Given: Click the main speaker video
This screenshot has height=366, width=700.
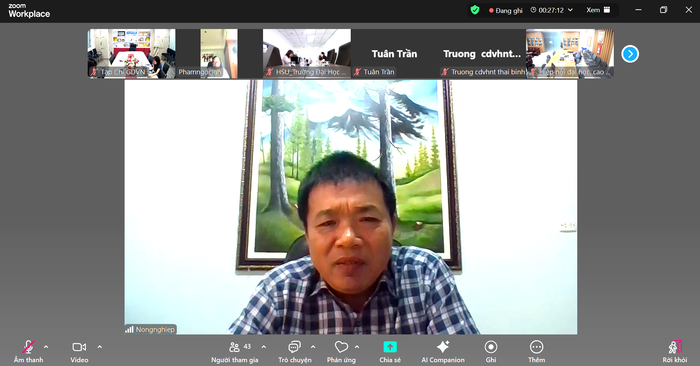Looking at the screenshot, I should tap(350, 207).
